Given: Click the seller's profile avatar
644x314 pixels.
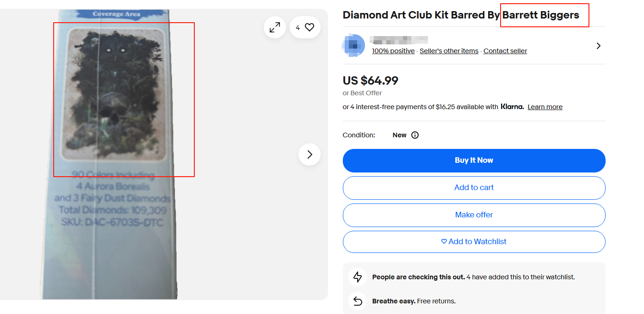Looking at the screenshot, I should click(x=353, y=45).
